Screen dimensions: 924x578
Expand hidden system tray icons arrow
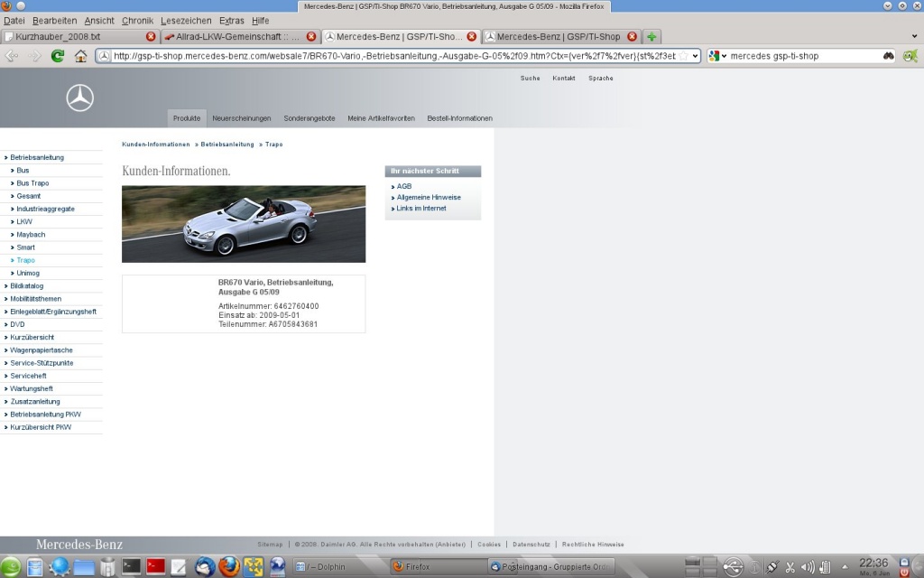pos(845,567)
